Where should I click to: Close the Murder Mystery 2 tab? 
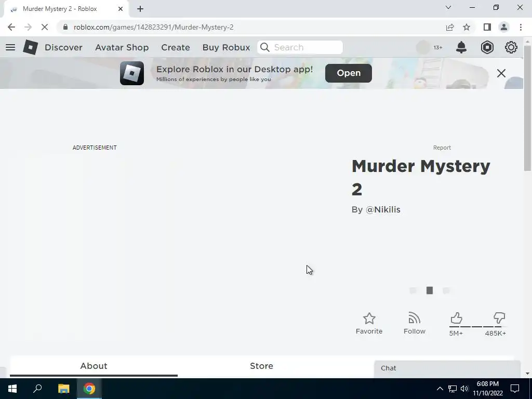click(x=121, y=9)
